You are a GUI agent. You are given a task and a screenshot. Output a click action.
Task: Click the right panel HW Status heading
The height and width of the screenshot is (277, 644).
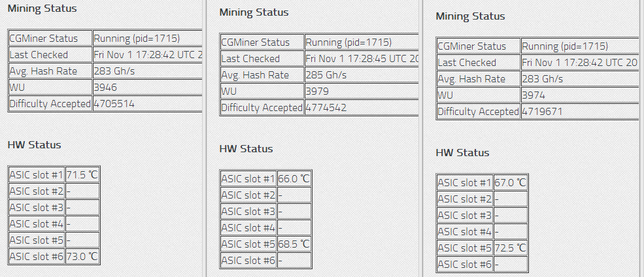[x=462, y=153]
